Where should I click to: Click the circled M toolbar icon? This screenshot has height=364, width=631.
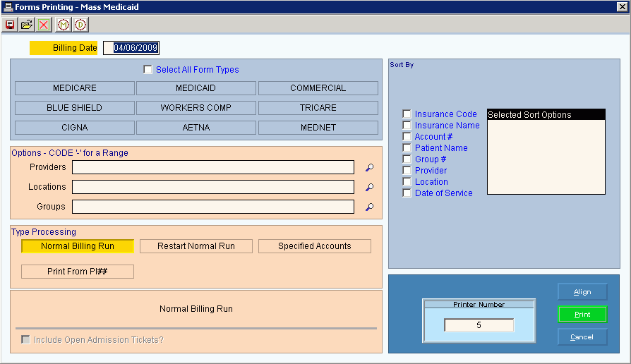(64, 25)
